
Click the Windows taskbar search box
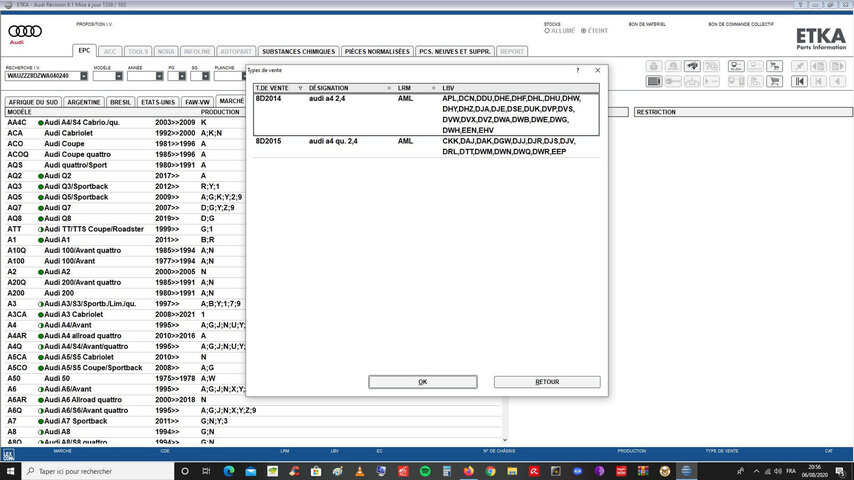point(98,471)
